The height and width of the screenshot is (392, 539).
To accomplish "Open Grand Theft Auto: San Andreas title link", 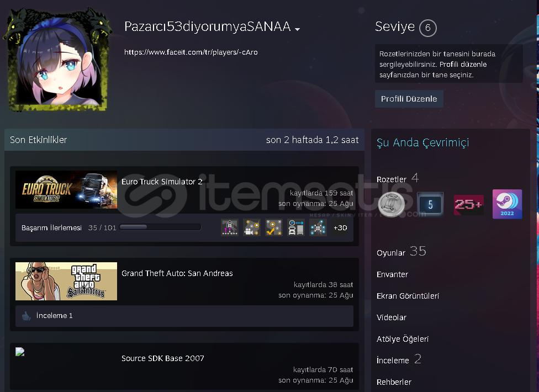I will tap(177, 273).
